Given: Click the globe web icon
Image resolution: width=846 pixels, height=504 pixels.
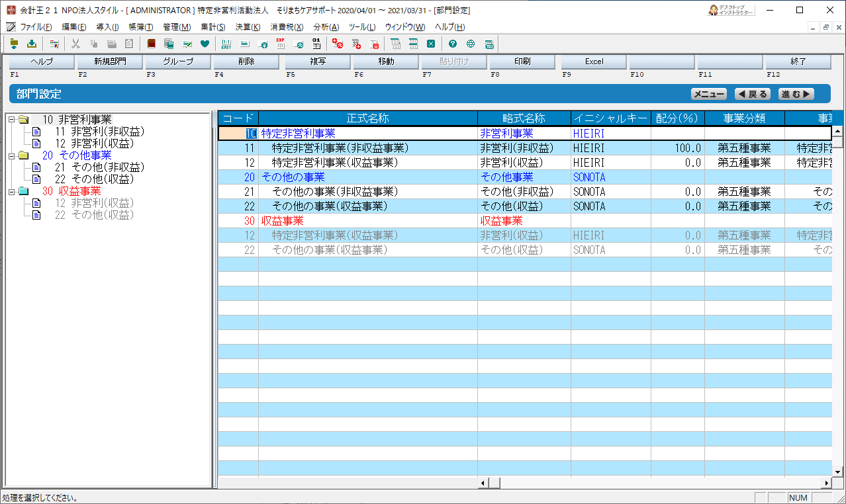Looking at the screenshot, I should 471,44.
